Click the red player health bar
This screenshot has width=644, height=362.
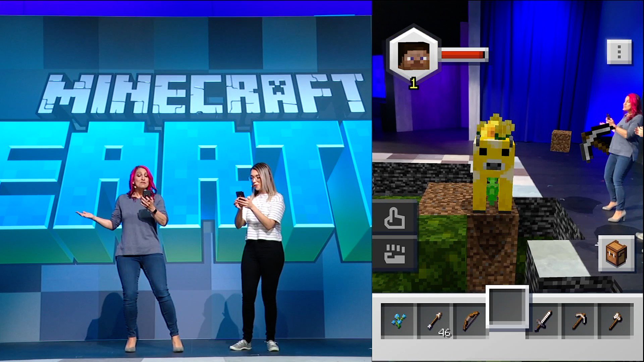pyautogui.click(x=464, y=55)
